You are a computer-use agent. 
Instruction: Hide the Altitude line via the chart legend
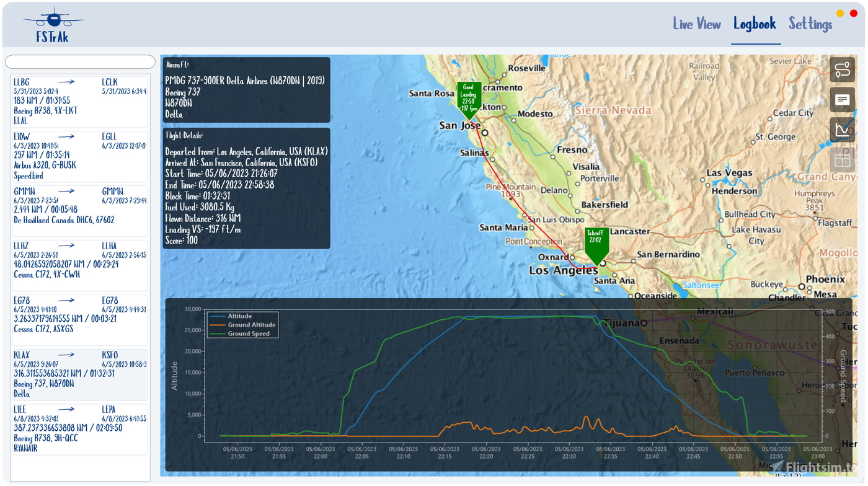click(x=240, y=316)
